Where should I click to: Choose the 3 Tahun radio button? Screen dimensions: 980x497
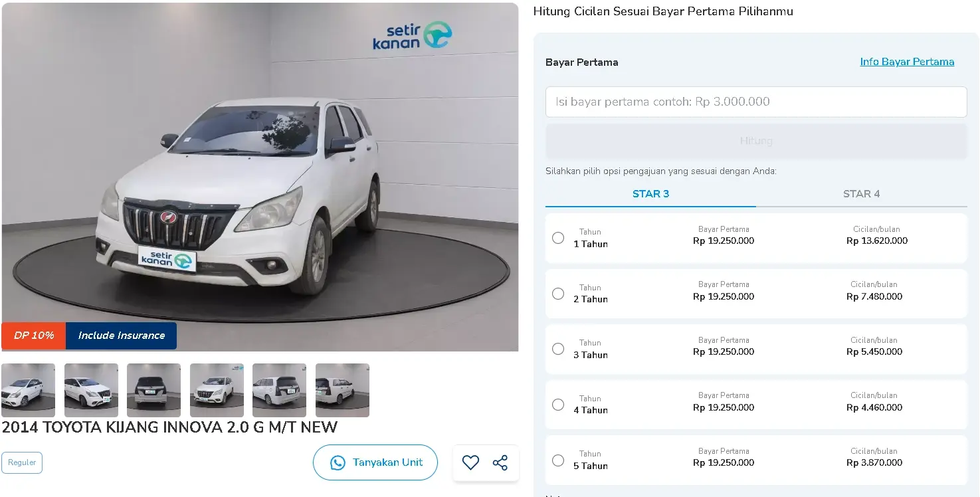pos(558,349)
